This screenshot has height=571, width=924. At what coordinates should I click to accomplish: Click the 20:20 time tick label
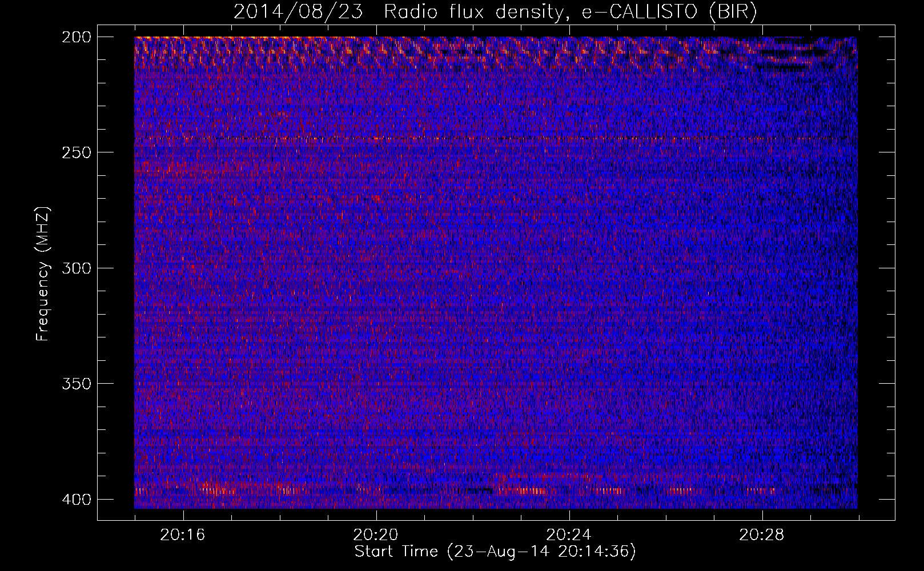[x=376, y=534]
